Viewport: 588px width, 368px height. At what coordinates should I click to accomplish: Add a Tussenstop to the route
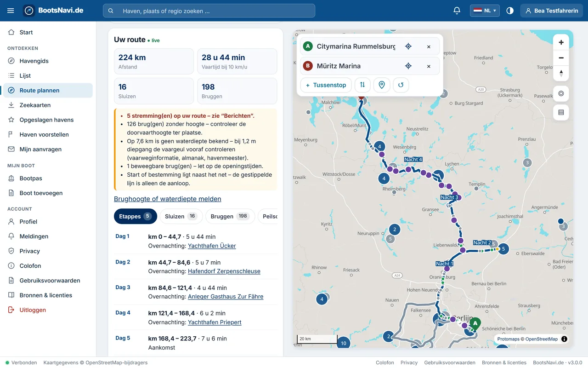point(326,85)
